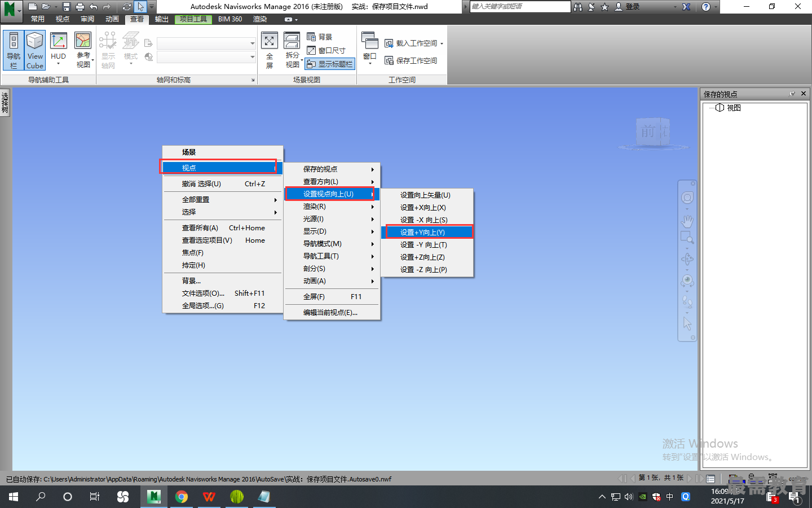Select 设置+Y向上(Y) menu entry
Screen dimensions: 812x508
tap(427, 233)
